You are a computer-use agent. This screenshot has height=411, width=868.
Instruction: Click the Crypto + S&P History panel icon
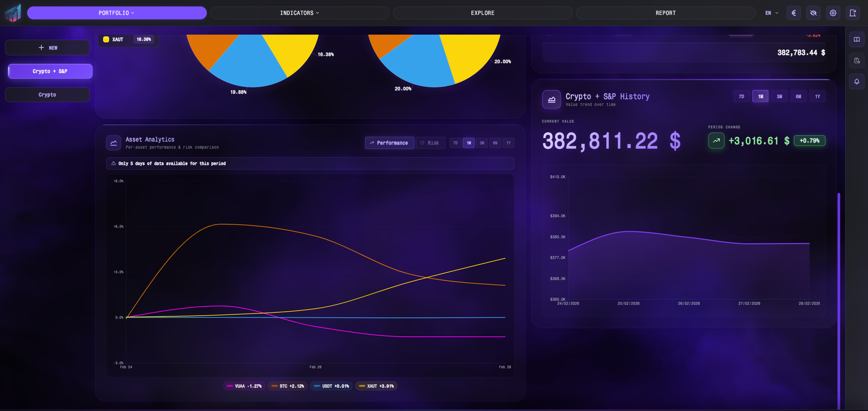tap(551, 99)
